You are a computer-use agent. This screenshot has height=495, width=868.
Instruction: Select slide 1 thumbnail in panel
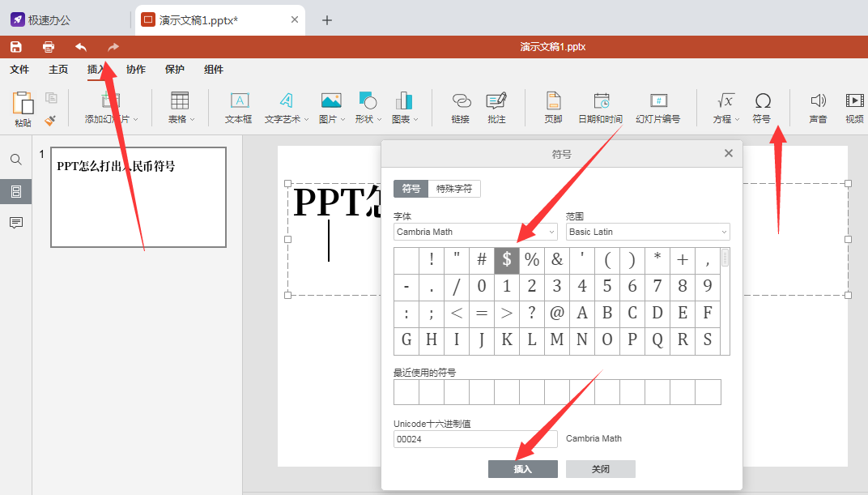click(138, 197)
